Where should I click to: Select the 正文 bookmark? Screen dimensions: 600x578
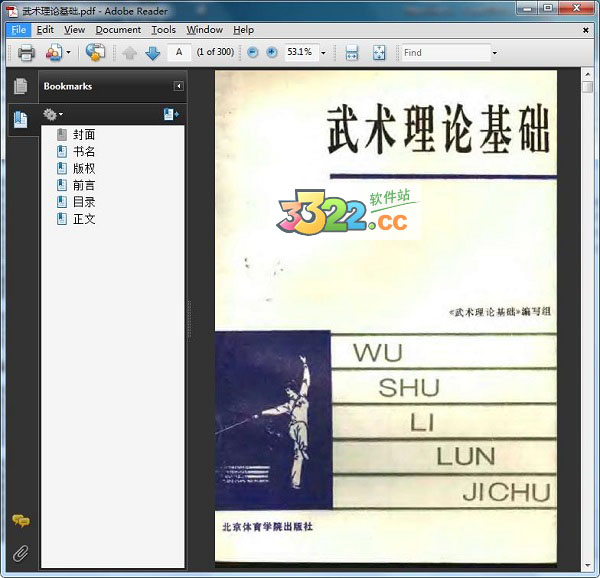pos(84,219)
